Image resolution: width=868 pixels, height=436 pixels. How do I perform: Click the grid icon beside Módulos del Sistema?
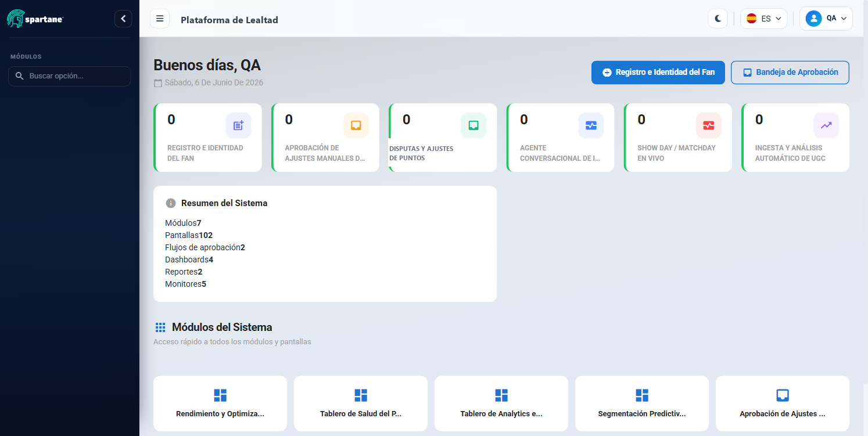click(x=160, y=327)
